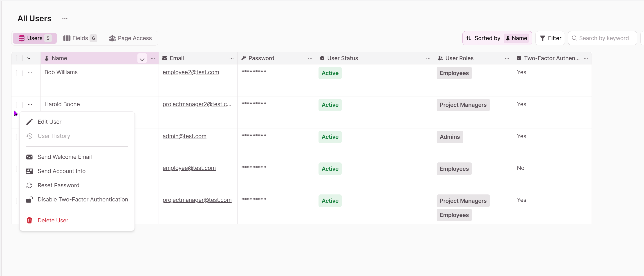
Task: Check the Harold Boone row checkbox
Action: click(x=19, y=105)
